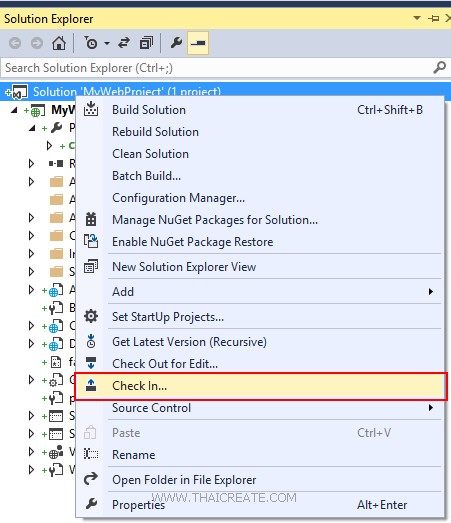The height and width of the screenshot is (523, 451).
Task: Click the Back navigation arrow in toolbar
Action: tap(15, 43)
